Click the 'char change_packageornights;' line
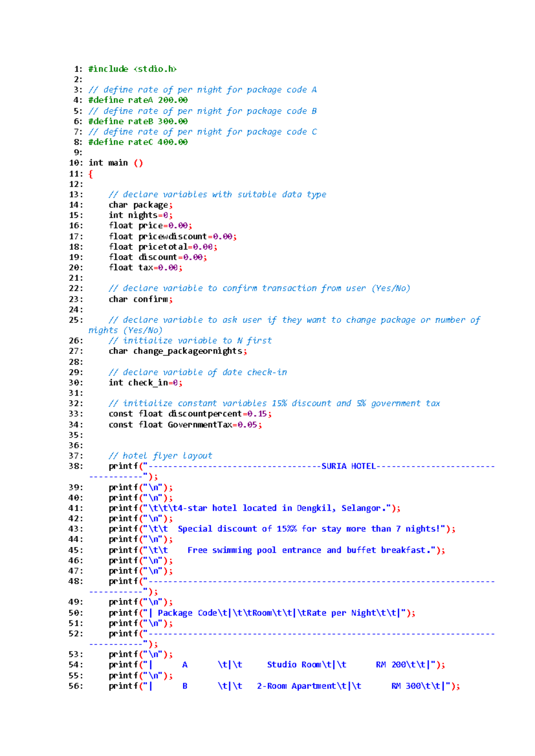 click(x=178, y=351)
